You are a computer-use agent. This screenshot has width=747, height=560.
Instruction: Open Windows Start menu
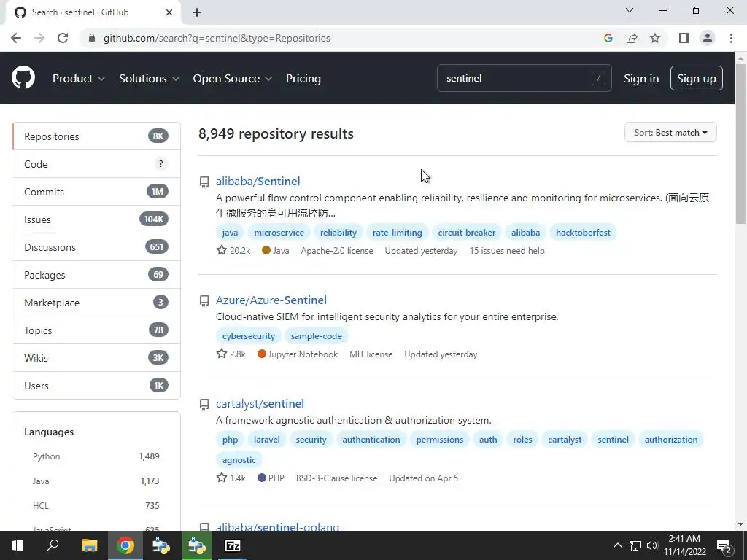tap(18, 545)
